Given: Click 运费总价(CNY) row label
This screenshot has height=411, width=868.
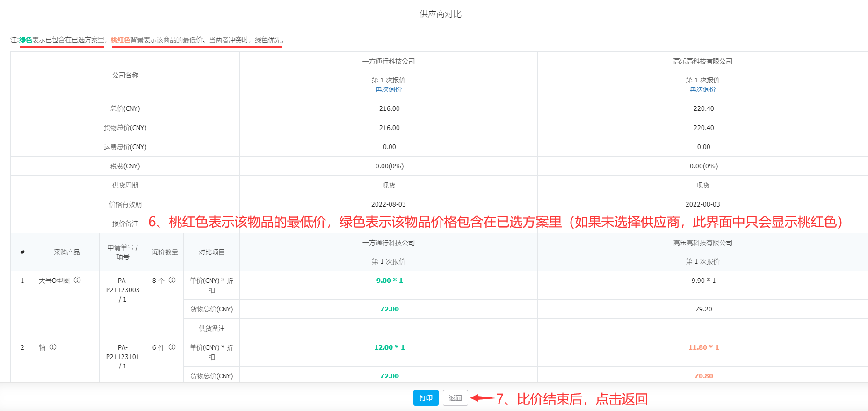Looking at the screenshot, I should [125, 147].
